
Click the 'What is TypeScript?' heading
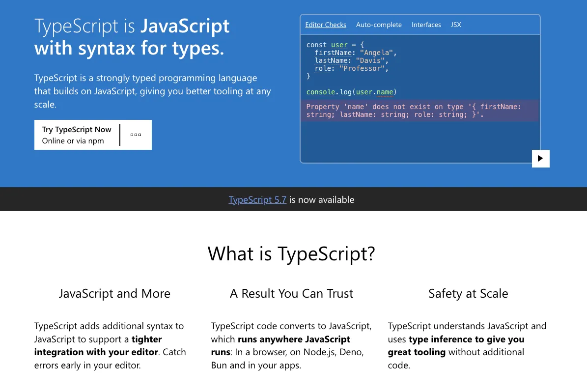click(291, 254)
